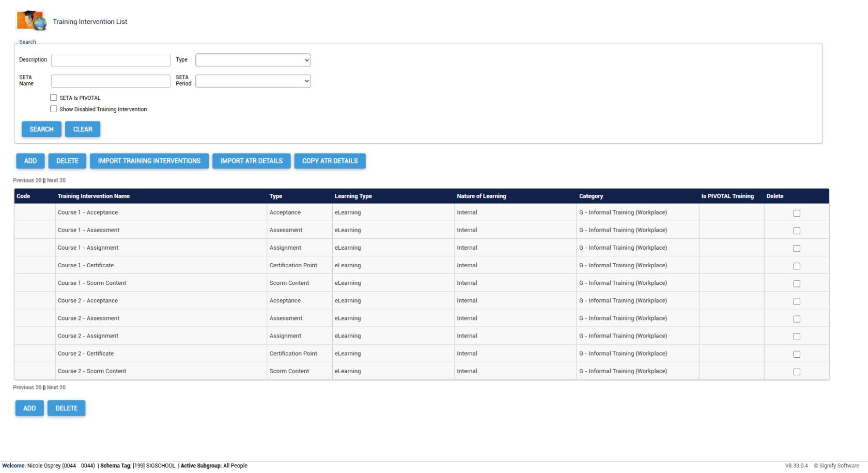Click the Signify Software copyright text
This screenshot has height=473, width=868.
click(x=836, y=466)
